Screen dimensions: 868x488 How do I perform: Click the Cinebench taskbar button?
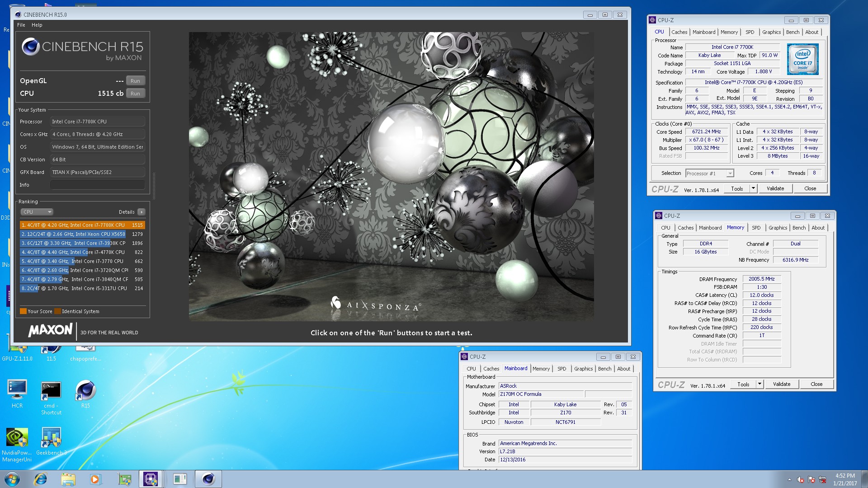[x=208, y=479]
